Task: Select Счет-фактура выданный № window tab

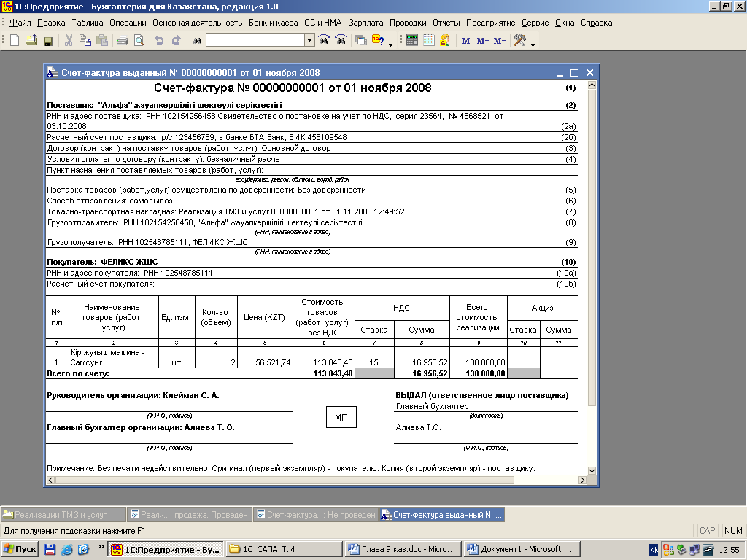Action: [x=441, y=515]
